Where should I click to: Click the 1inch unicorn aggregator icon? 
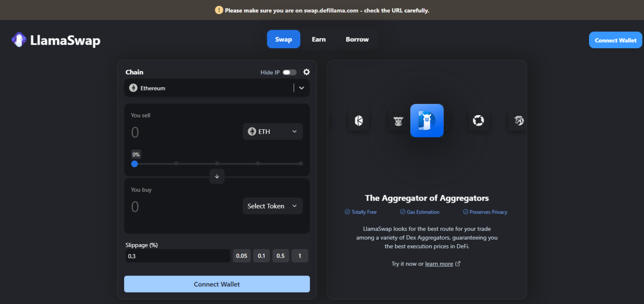click(x=519, y=121)
